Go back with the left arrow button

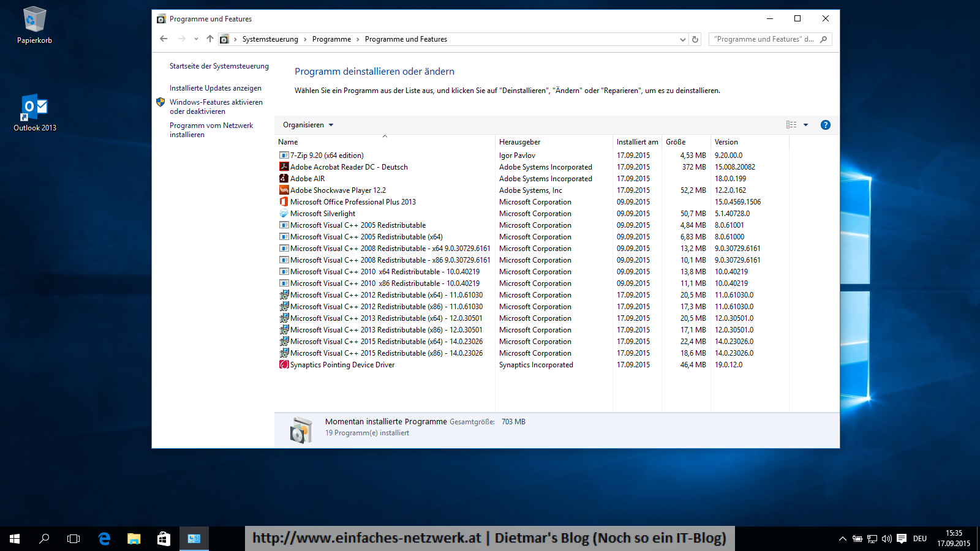point(164,39)
